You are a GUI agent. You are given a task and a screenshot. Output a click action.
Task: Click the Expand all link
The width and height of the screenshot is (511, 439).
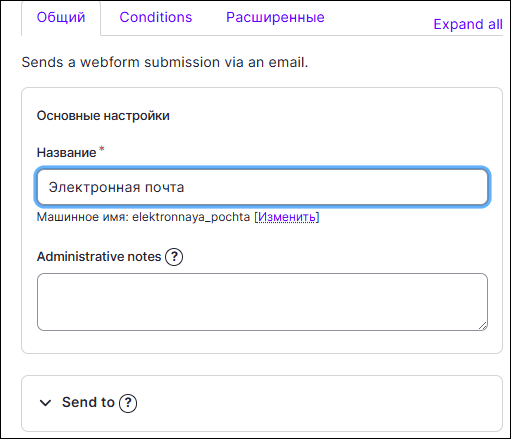click(x=468, y=24)
